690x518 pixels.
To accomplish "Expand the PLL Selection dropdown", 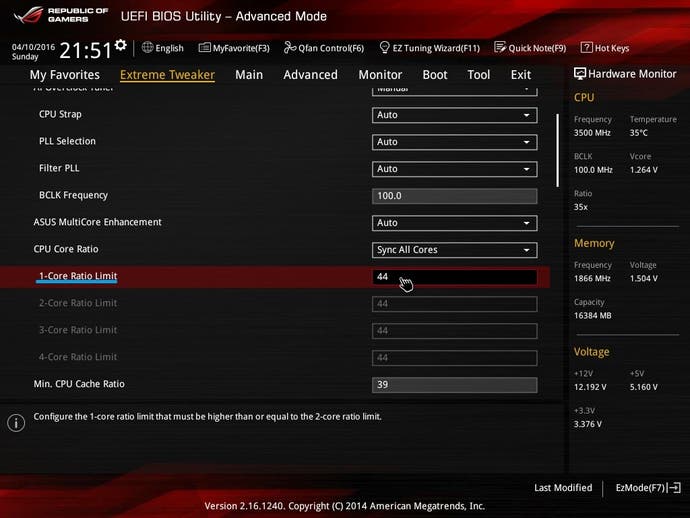I will 455,142.
